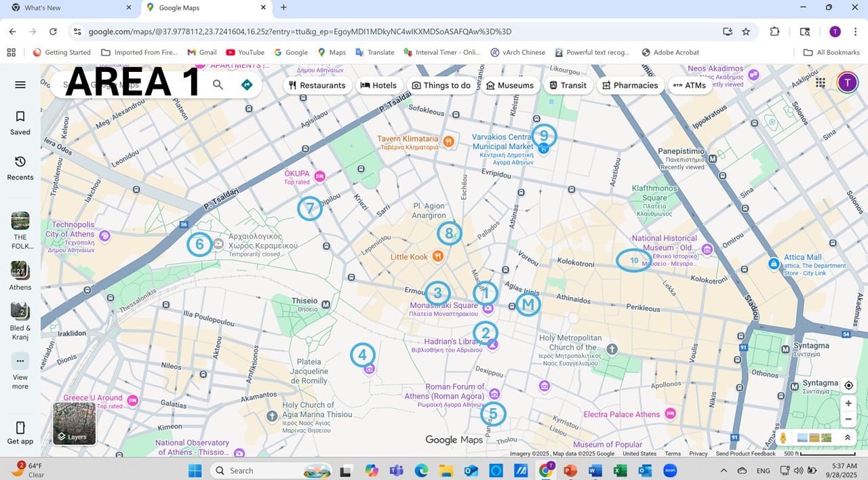The width and height of the screenshot is (868, 480).
Task: Open the YouTube bookmark
Action: click(x=245, y=52)
